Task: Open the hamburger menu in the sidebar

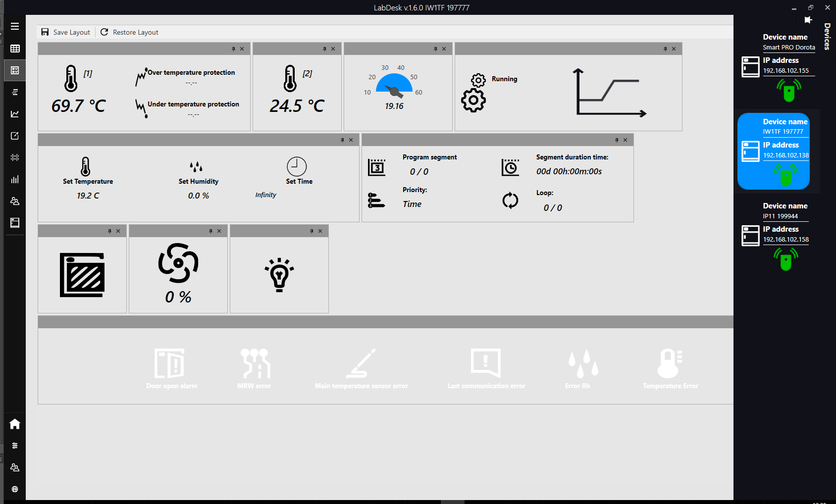Action: click(15, 26)
